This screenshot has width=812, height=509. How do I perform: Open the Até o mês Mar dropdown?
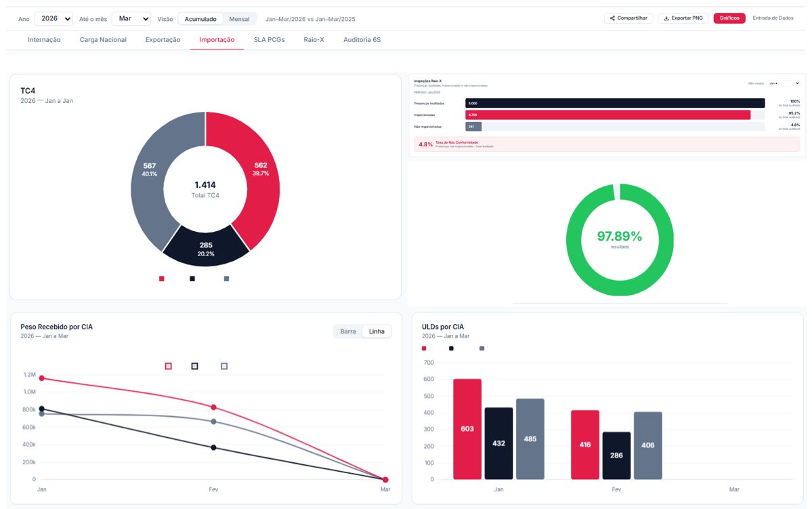pyautogui.click(x=131, y=19)
